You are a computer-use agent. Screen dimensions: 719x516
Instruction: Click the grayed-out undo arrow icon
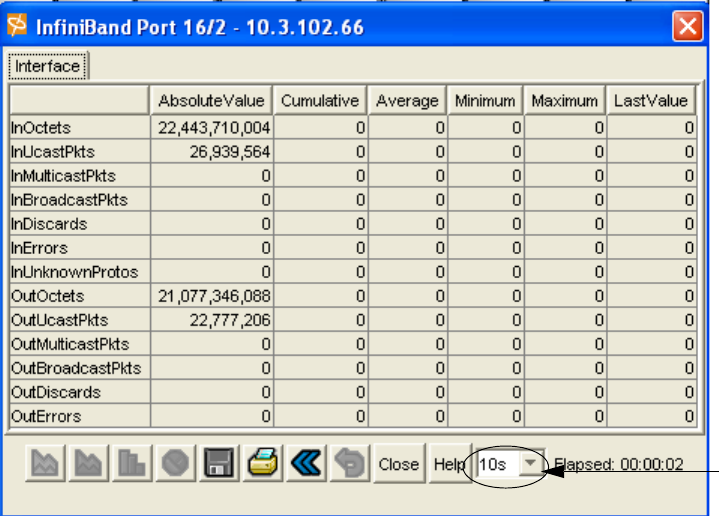coord(349,463)
